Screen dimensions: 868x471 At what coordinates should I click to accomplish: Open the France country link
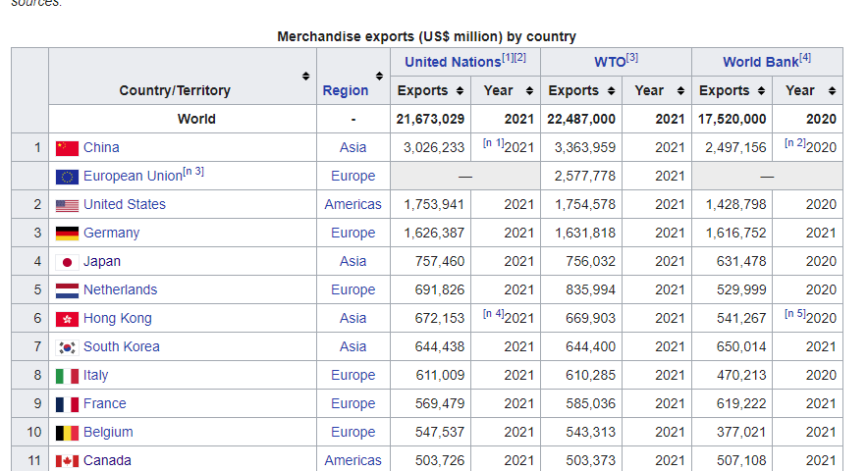tap(105, 404)
